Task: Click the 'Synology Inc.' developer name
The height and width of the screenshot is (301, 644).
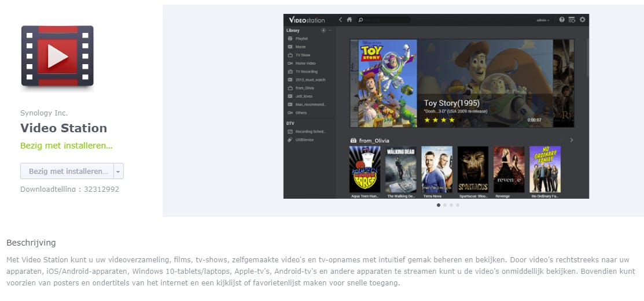Action: [x=44, y=113]
